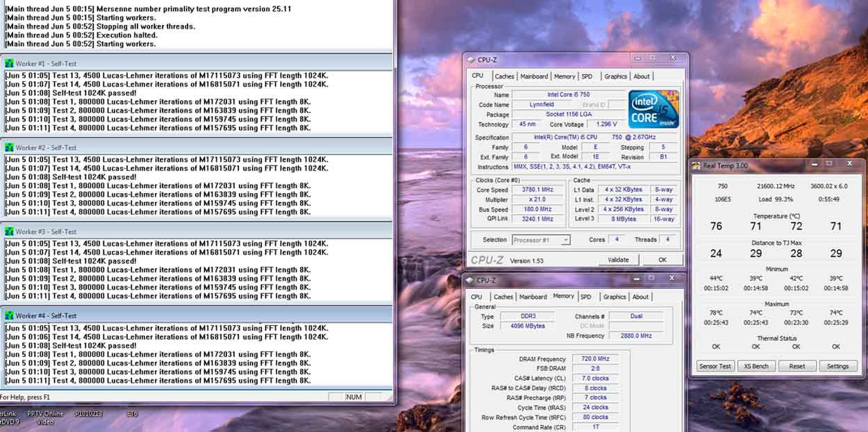The image size is (868, 432).
Task: Click the Real Temp 3.00 title bar icon
Action: pyautogui.click(x=696, y=166)
